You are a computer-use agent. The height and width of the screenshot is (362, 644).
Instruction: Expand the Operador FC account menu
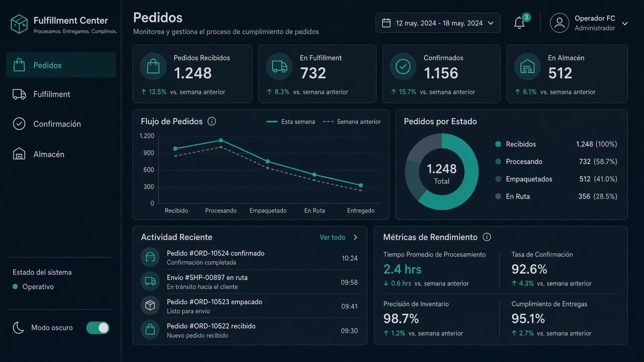[x=625, y=24]
